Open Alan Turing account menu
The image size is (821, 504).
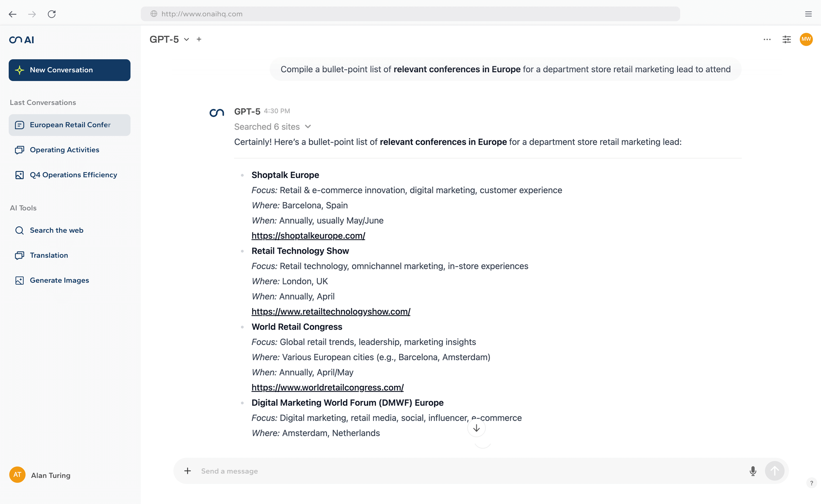(40, 475)
